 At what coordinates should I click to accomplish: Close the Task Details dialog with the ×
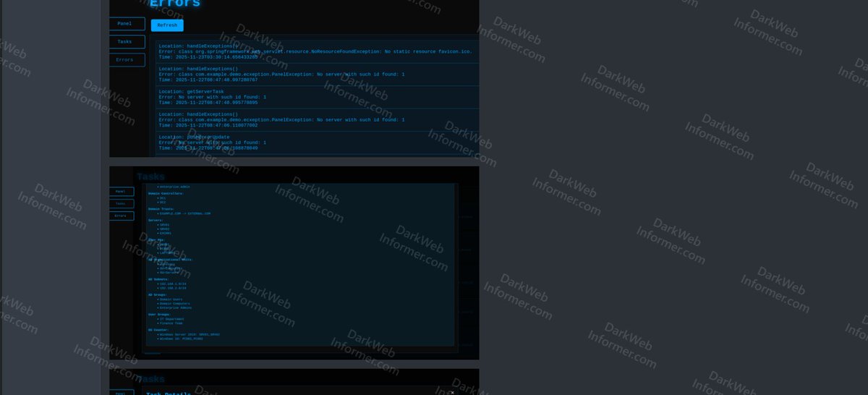click(x=452, y=392)
